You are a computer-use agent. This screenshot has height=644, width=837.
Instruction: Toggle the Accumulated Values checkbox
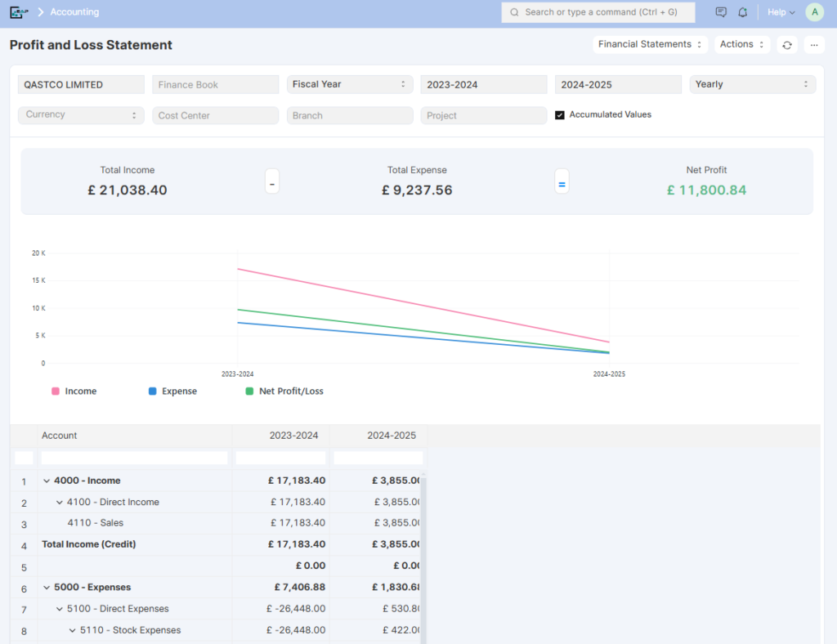pos(559,114)
